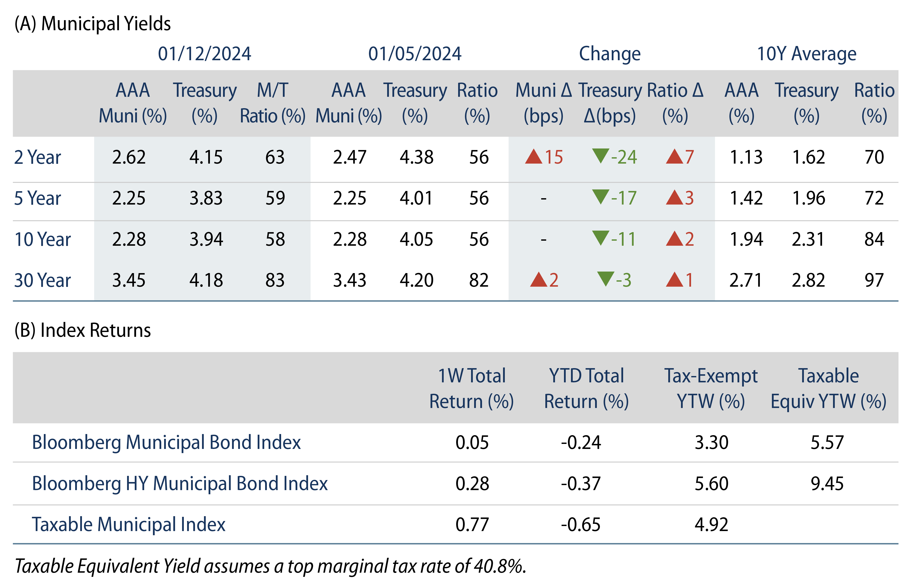Click the 01/12/2024 date heading

[204, 54]
